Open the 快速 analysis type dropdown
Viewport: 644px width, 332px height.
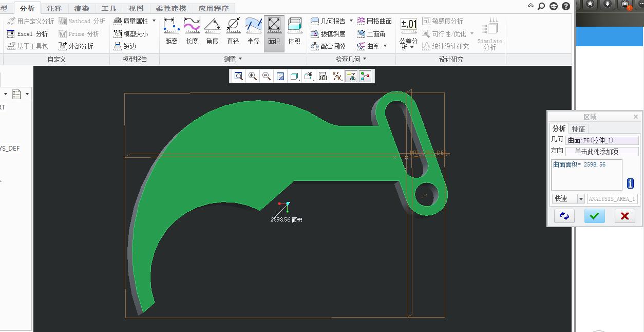point(581,199)
